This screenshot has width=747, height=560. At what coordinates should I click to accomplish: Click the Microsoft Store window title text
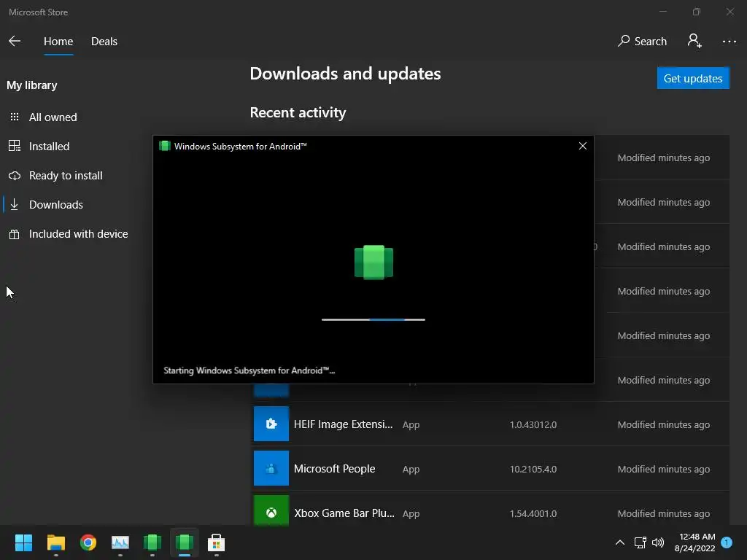tap(38, 12)
